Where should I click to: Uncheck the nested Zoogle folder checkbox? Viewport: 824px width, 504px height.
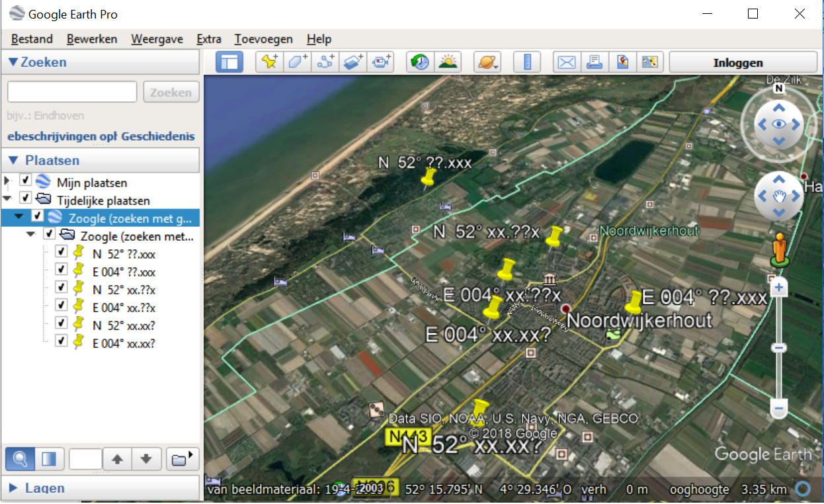[x=49, y=234]
